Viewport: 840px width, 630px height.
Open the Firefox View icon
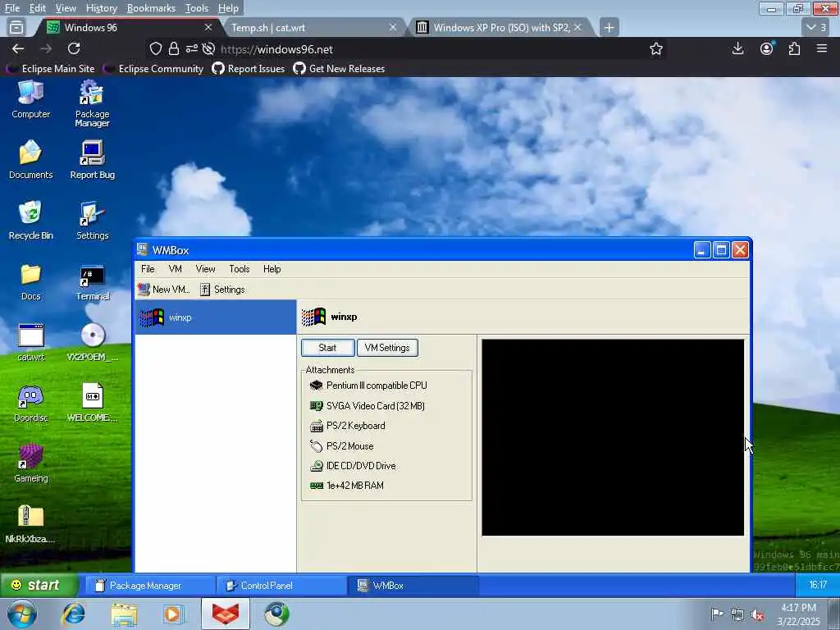point(16,27)
